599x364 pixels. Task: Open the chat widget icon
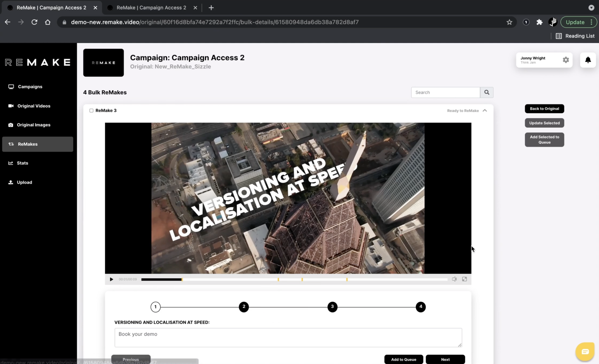585,351
